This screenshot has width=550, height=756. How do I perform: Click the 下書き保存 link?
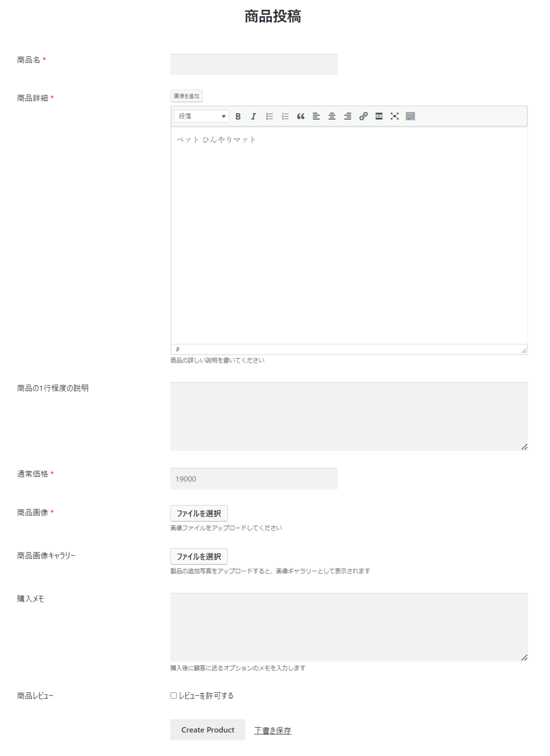click(273, 730)
